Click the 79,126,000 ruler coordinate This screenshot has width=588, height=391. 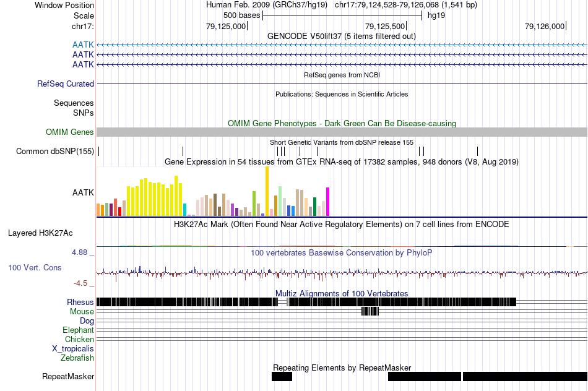(545, 26)
